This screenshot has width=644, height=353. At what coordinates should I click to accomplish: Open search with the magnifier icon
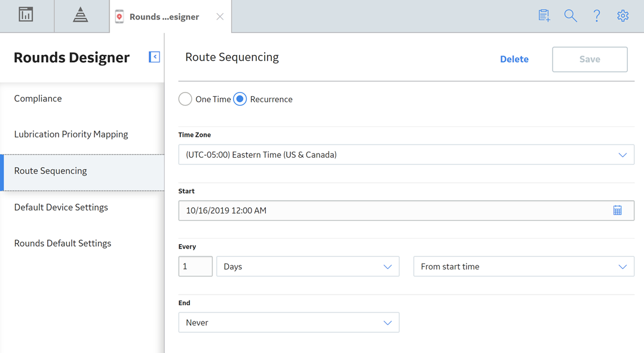pyautogui.click(x=571, y=16)
